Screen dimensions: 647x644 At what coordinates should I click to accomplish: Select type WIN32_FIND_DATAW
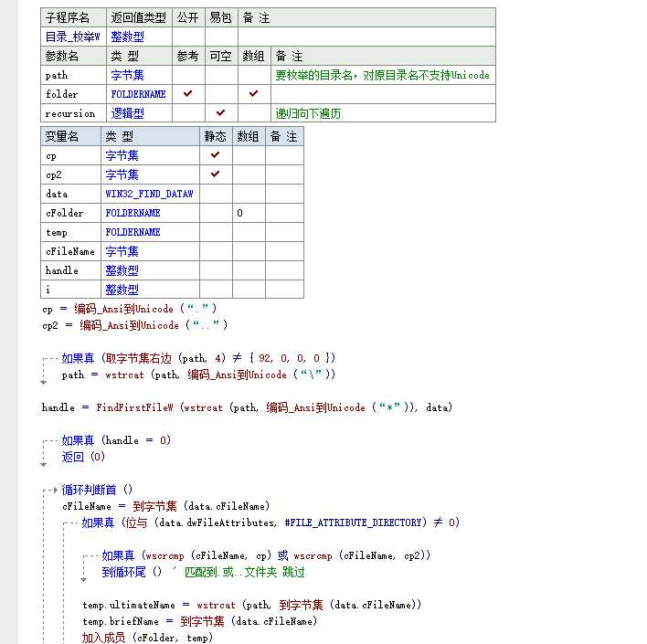[x=149, y=194]
